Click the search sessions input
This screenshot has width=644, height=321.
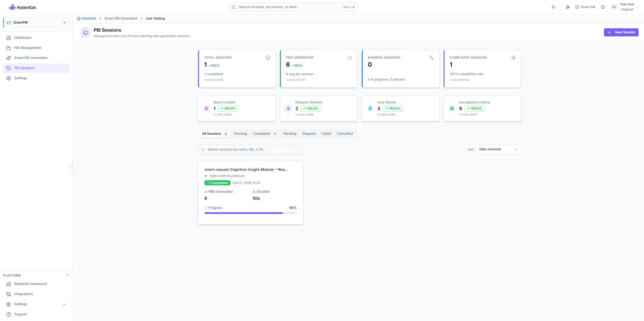tap(251, 150)
